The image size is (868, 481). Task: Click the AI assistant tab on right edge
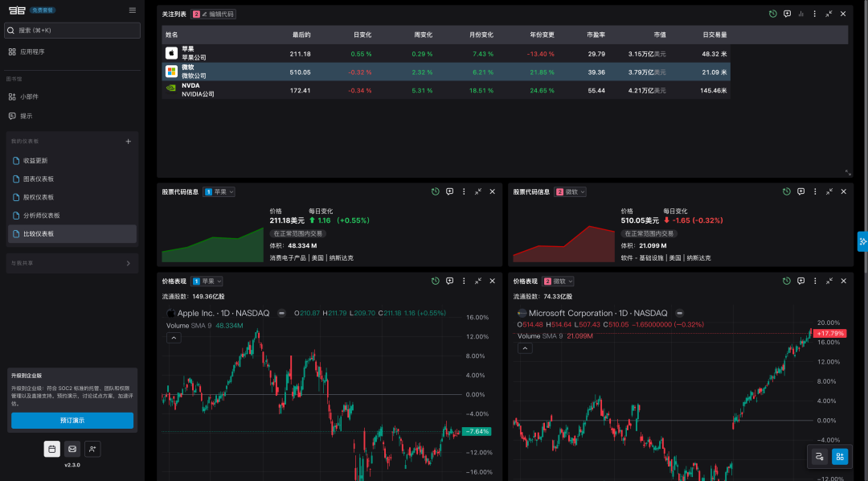coord(862,241)
